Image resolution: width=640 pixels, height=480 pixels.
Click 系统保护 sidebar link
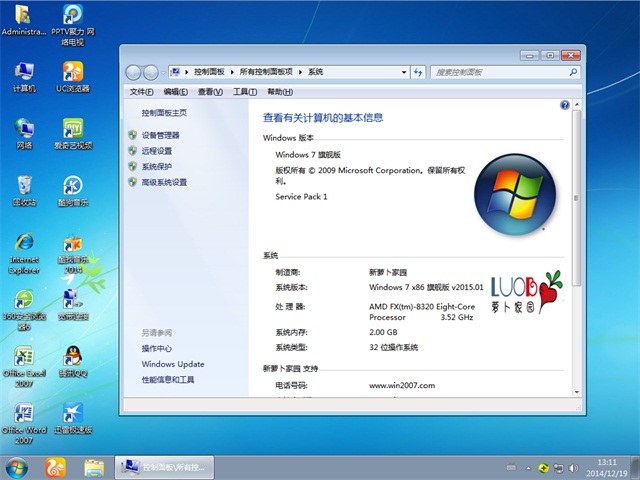pos(156,167)
